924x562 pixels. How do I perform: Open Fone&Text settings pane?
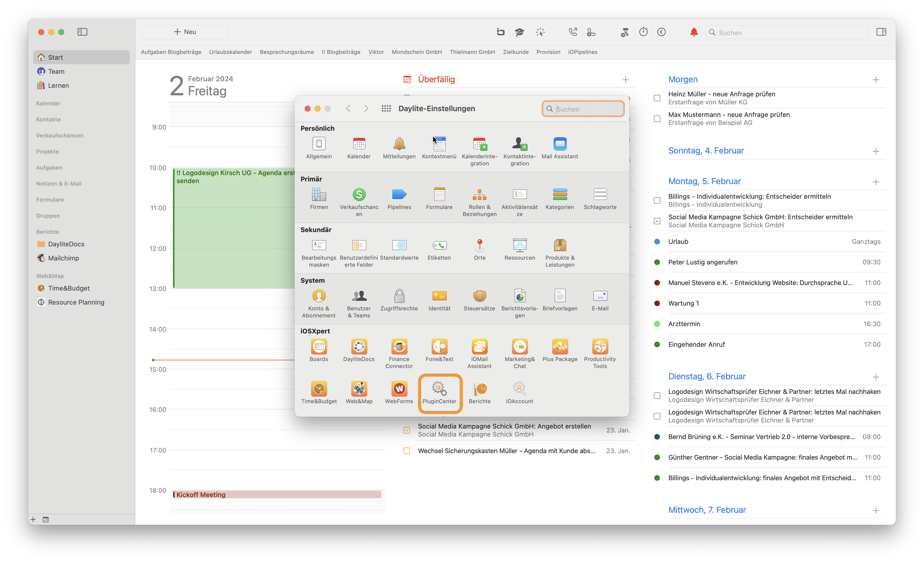(439, 351)
